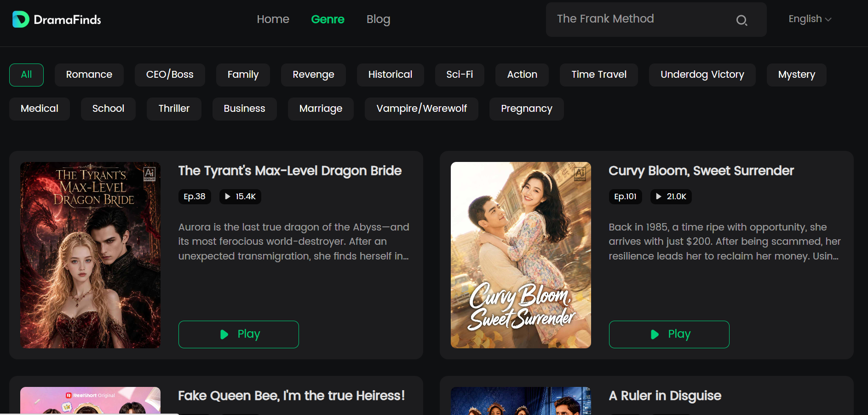
Task: Play Curvy Bloom, Sweet Surrender
Action: pos(669,334)
